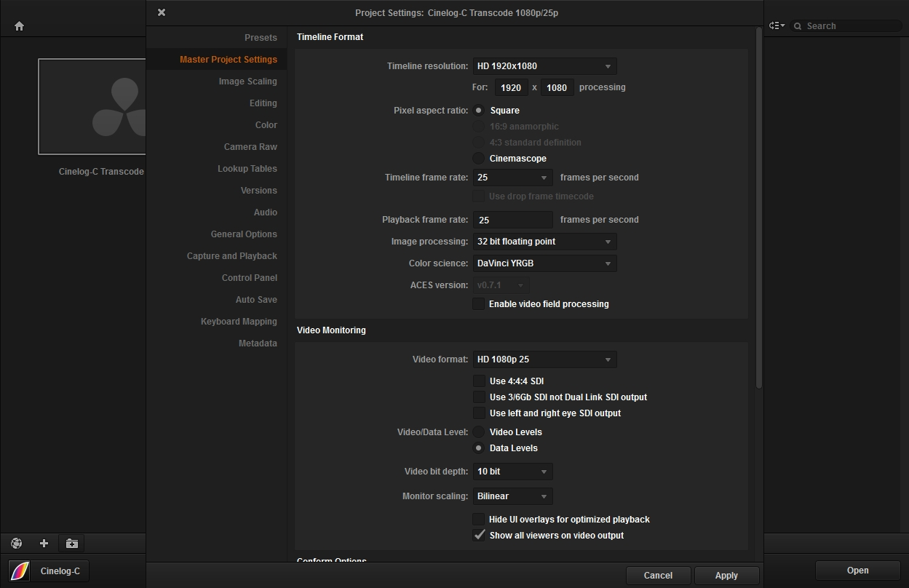The height and width of the screenshot is (588, 909).
Task: Click the Open button in Project Manager
Action: point(857,571)
